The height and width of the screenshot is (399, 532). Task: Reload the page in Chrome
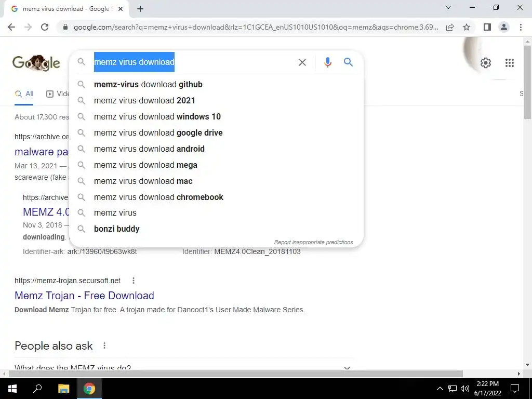click(x=45, y=27)
